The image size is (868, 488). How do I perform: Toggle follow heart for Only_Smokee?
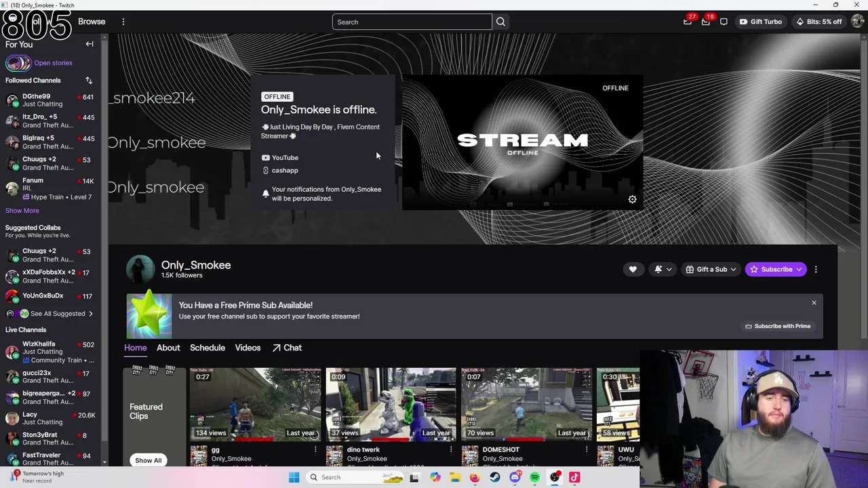[x=633, y=269]
